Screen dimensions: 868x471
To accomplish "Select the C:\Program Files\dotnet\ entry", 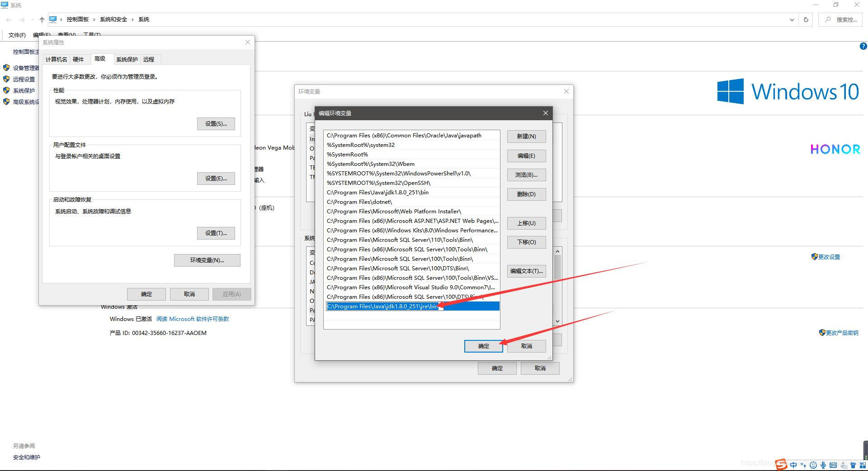I will [412, 202].
